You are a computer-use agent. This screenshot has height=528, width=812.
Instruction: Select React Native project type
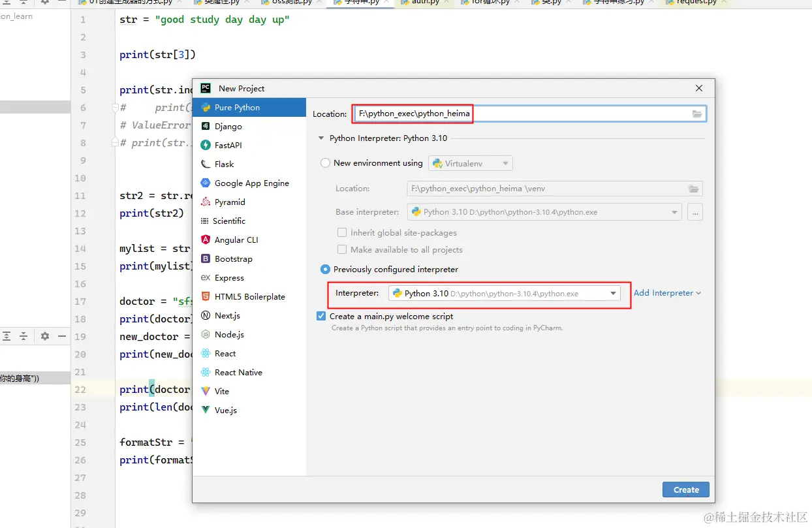(x=249, y=373)
